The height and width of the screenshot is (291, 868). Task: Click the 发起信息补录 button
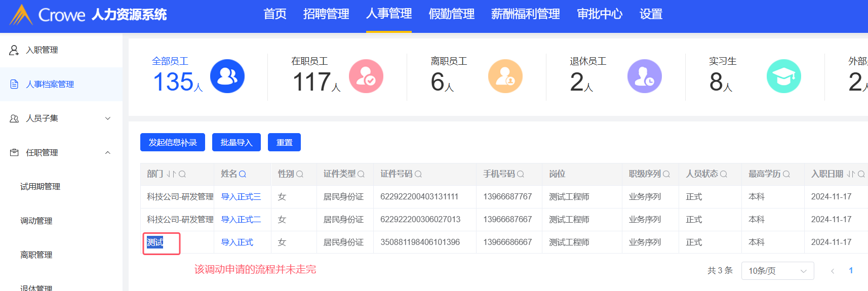click(172, 143)
